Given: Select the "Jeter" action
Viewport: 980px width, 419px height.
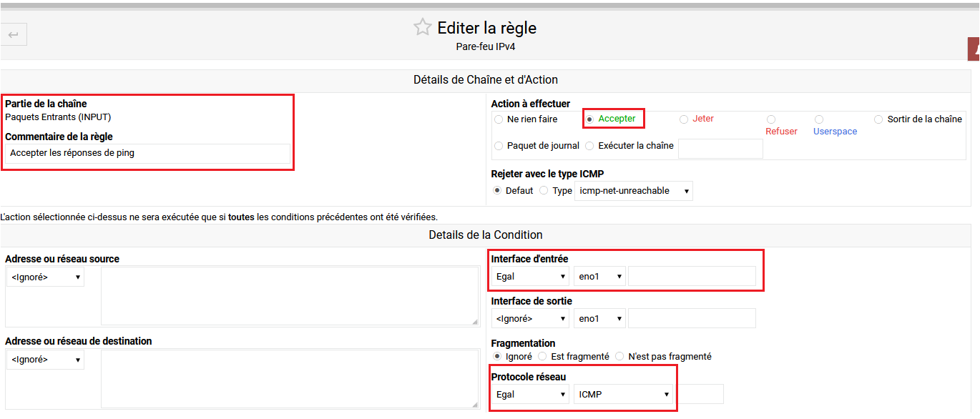Looking at the screenshot, I should (x=683, y=119).
